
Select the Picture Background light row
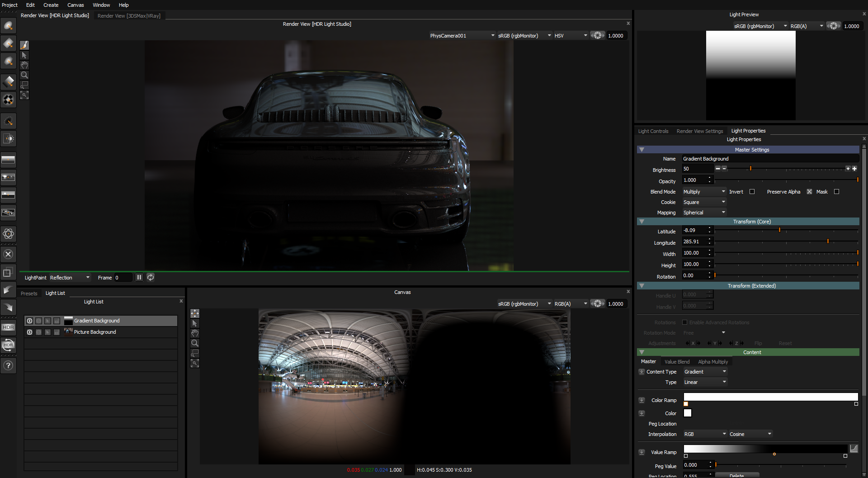tap(101, 332)
